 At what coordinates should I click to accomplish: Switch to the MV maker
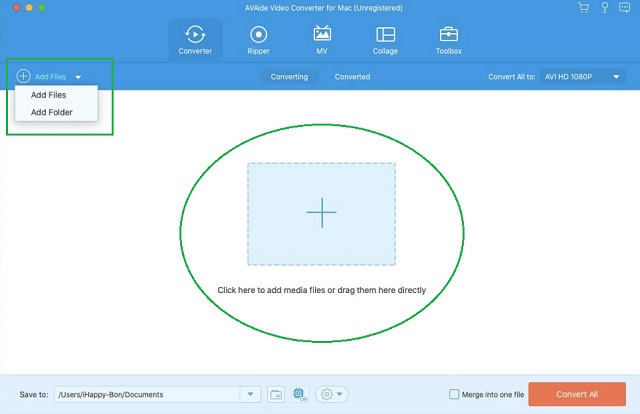click(322, 40)
